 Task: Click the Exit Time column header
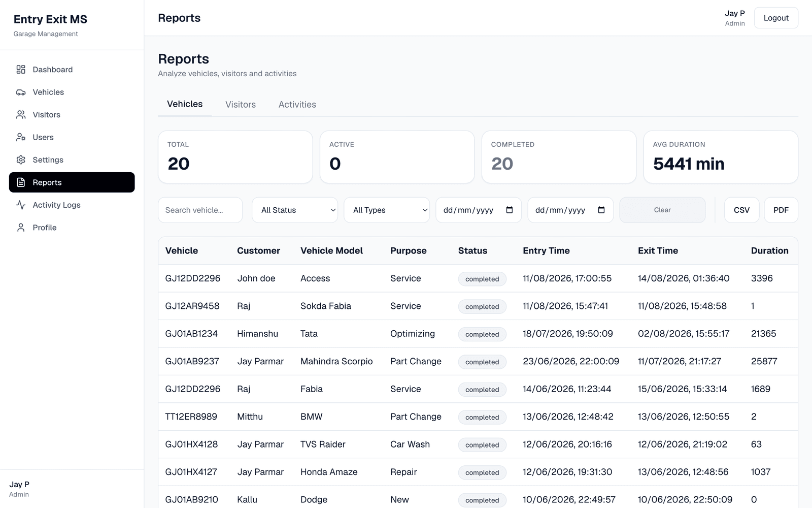tap(658, 250)
